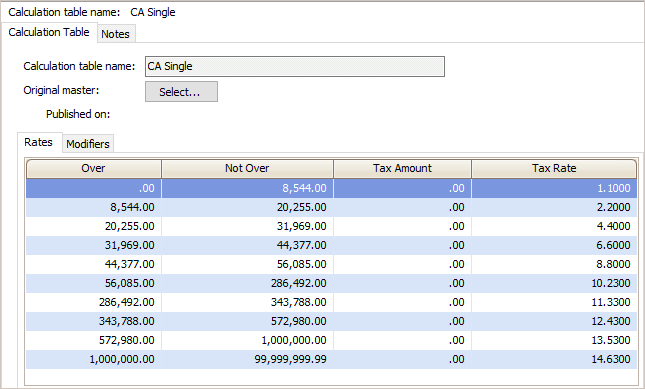Click Not Over cell 44,377.00
The height and width of the screenshot is (389, 645).
tap(247, 245)
